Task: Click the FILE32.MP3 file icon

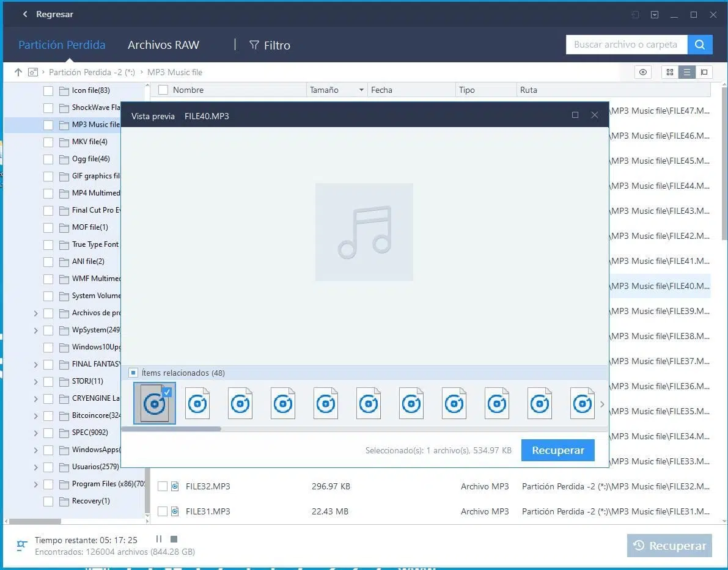Action: (175, 486)
